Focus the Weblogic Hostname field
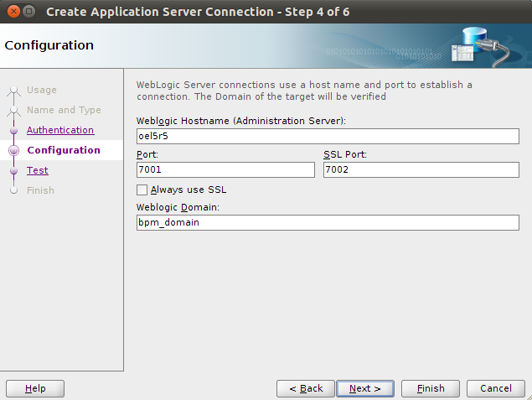The height and width of the screenshot is (400, 532). pyautogui.click(x=328, y=136)
